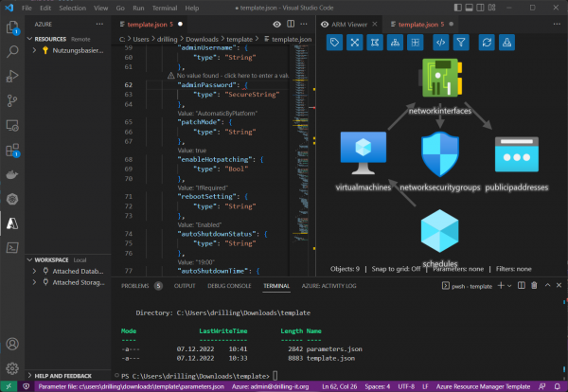Switch to OUTPUT panel tab

pos(185,286)
